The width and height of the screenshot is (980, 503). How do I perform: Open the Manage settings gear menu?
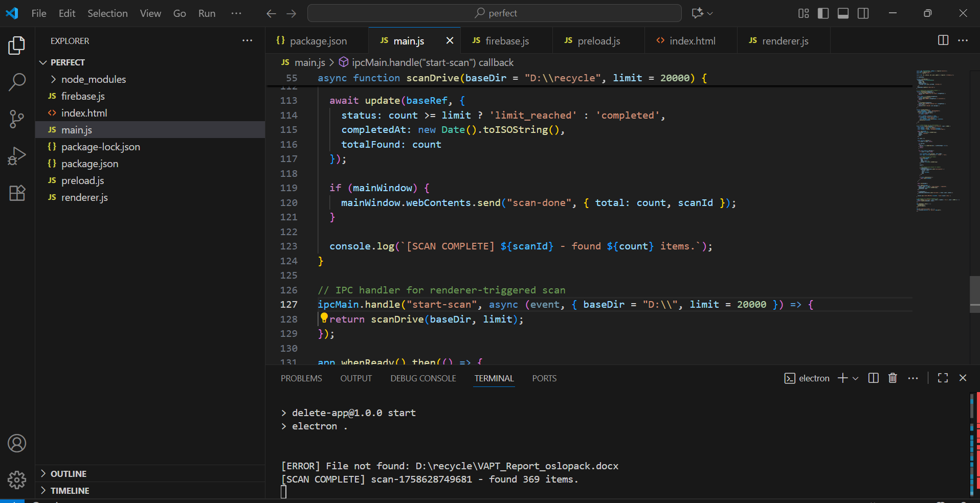[17, 480]
